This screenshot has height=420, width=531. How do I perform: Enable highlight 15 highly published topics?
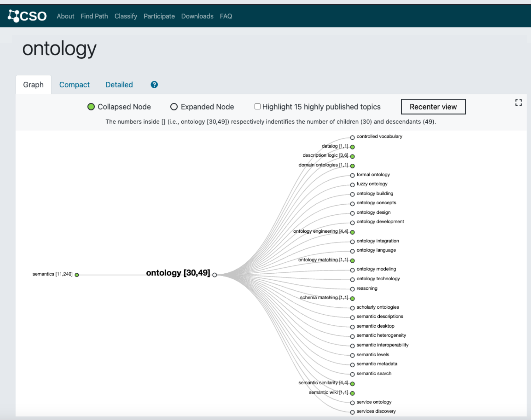pos(257,106)
